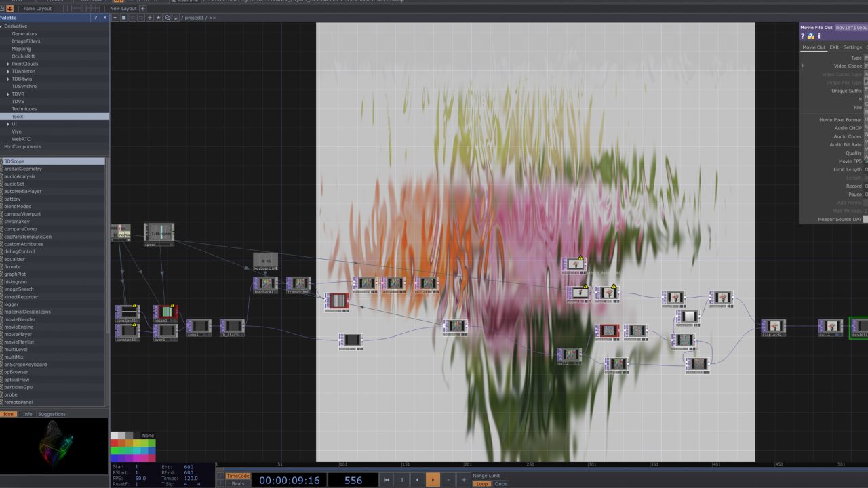Select the noise1 node

coord(165,312)
